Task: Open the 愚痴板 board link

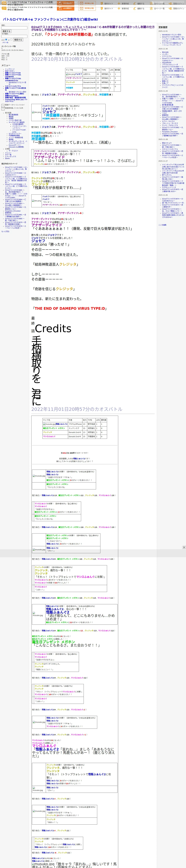Action: pos(11,139)
